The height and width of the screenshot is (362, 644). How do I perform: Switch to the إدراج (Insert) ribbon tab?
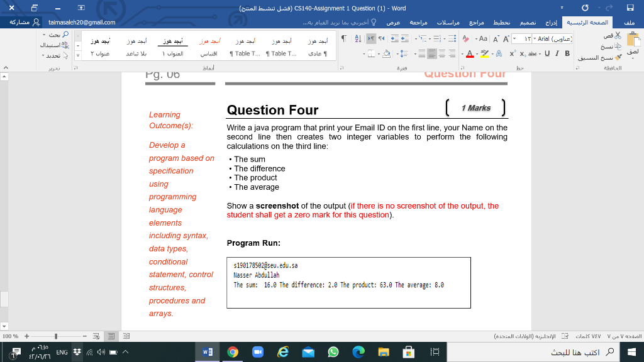[553, 22]
